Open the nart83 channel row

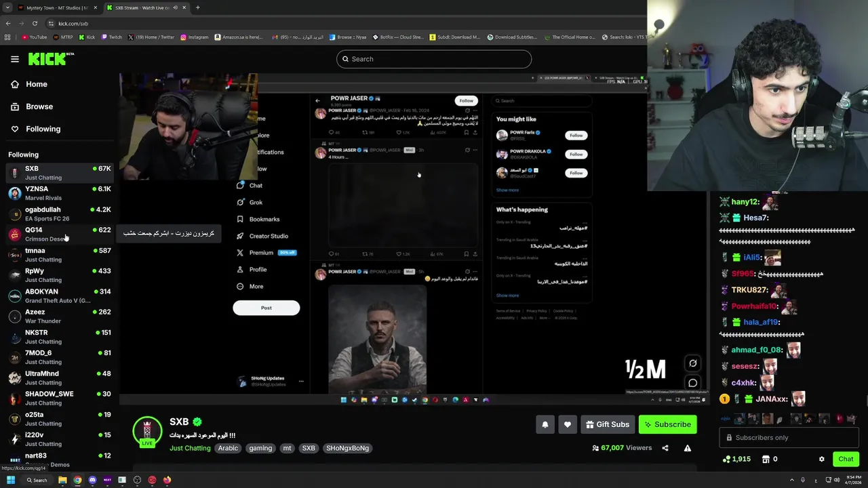[60, 460]
